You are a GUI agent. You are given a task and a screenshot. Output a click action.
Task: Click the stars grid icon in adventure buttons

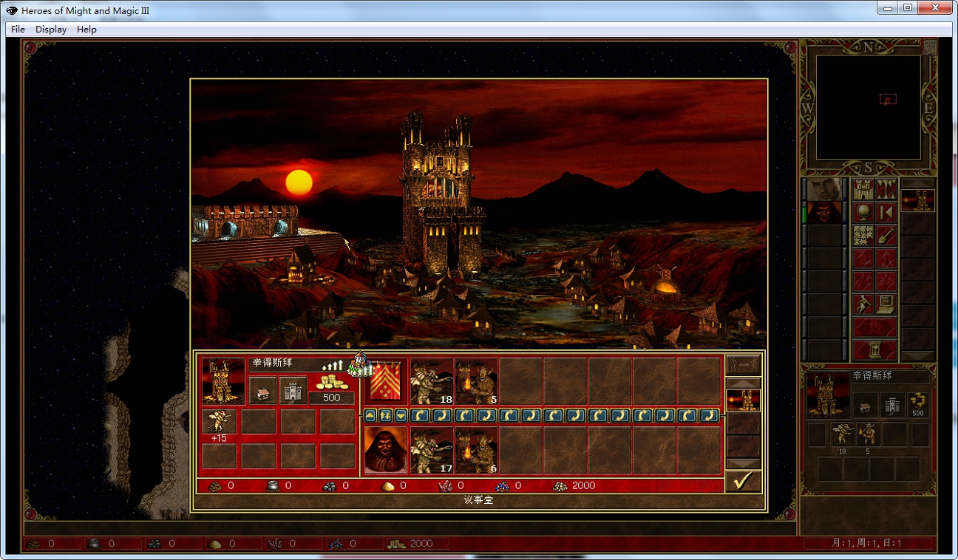[x=864, y=236]
